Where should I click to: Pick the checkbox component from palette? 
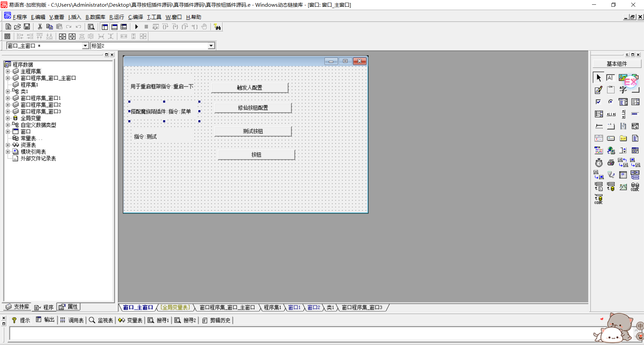pyautogui.click(x=598, y=102)
